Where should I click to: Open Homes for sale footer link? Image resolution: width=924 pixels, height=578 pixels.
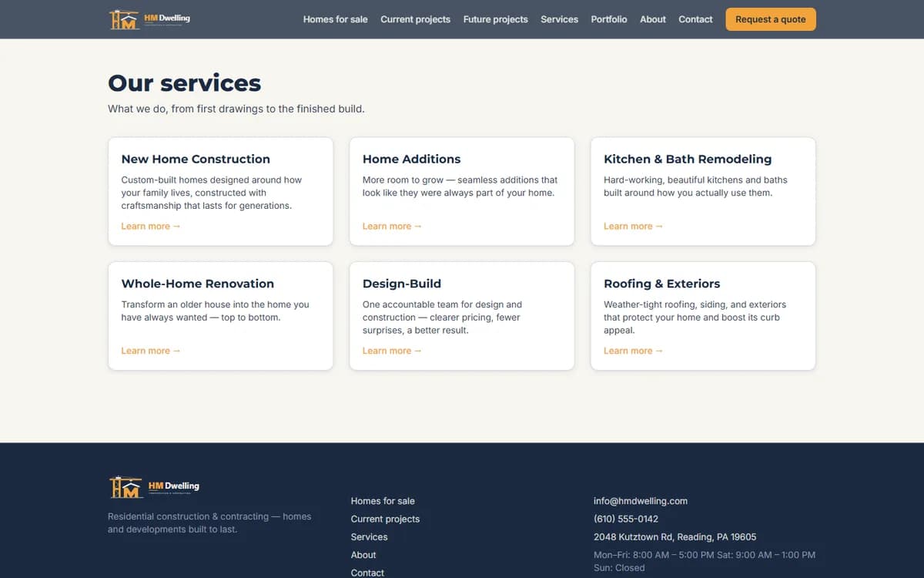(383, 501)
